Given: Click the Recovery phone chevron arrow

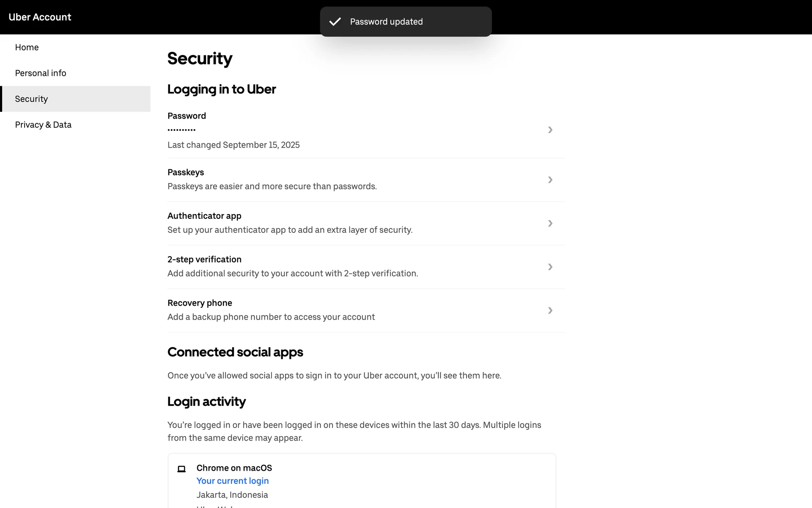Looking at the screenshot, I should point(550,311).
